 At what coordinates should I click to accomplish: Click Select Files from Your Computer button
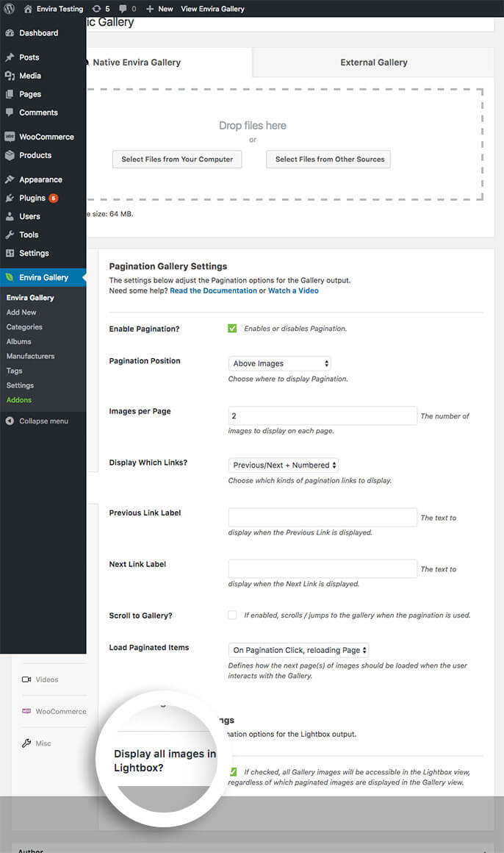(x=177, y=160)
